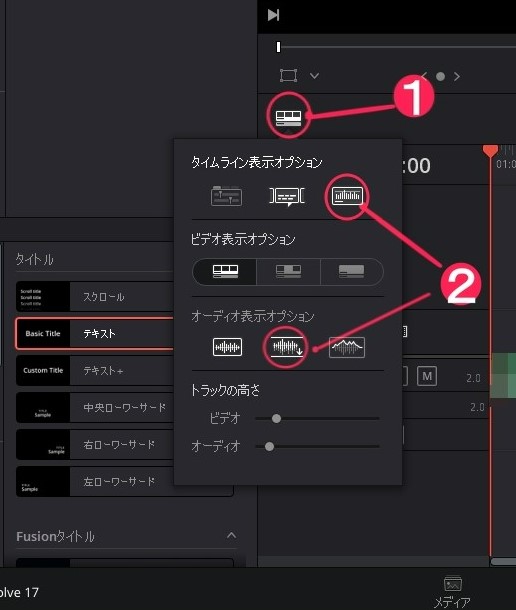Collapse the Fusionタイトル section
The image size is (516, 610).
pos(232,536)
